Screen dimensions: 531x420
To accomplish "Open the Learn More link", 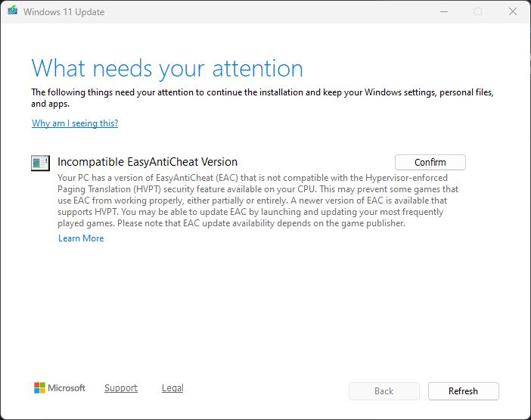I will point(81,238).
